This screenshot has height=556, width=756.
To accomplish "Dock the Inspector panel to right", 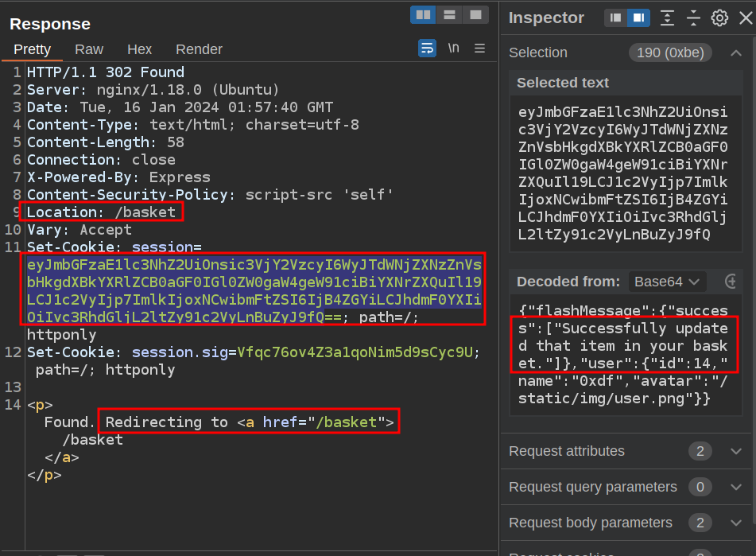I will [638, 17].
